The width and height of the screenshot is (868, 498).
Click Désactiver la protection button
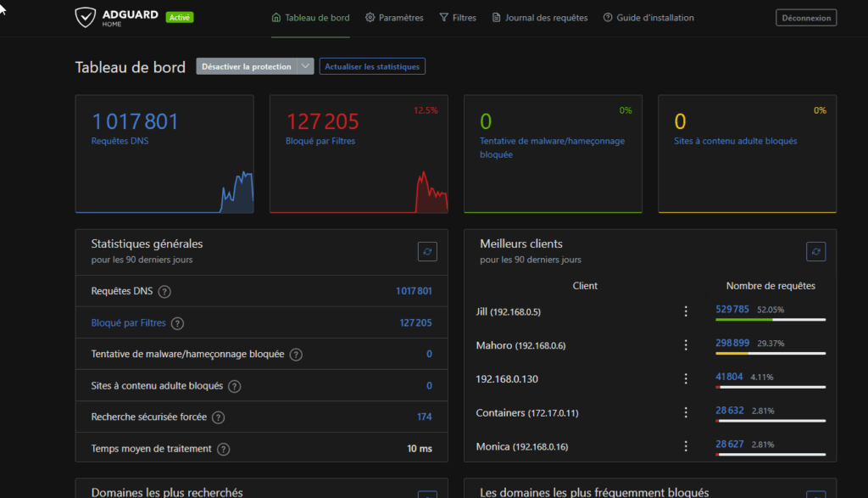[247, 66]
